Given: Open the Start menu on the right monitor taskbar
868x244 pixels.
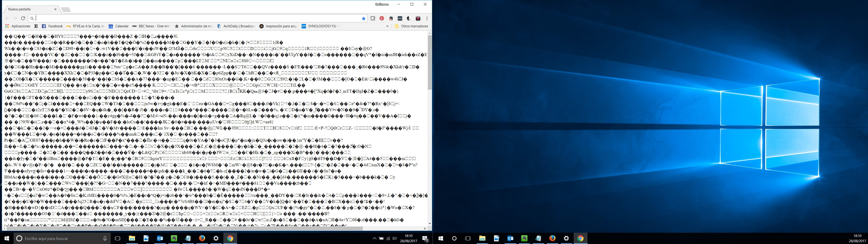Looking at the screenshot, I should pyautogui.click(x=440, y=238).
